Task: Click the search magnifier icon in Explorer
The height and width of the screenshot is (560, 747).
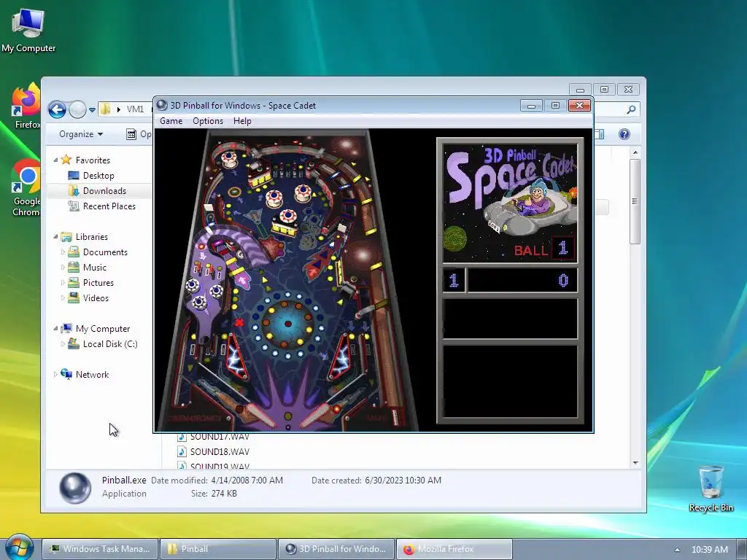Action: tap(631, 109)
